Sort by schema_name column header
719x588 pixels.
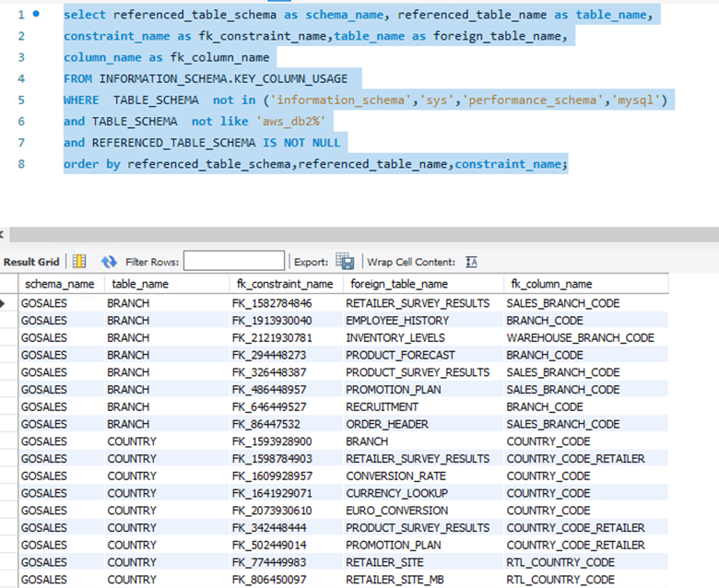[x=59, y=284]
